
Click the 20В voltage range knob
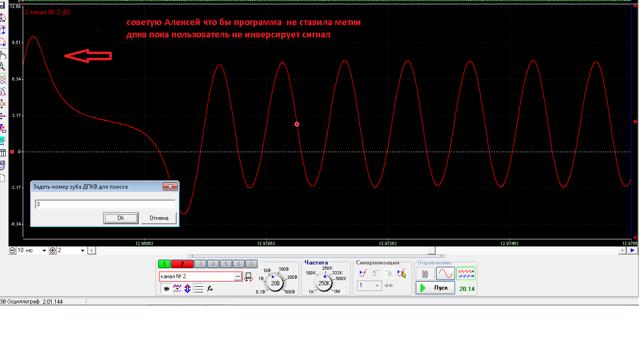coord(275,282)
